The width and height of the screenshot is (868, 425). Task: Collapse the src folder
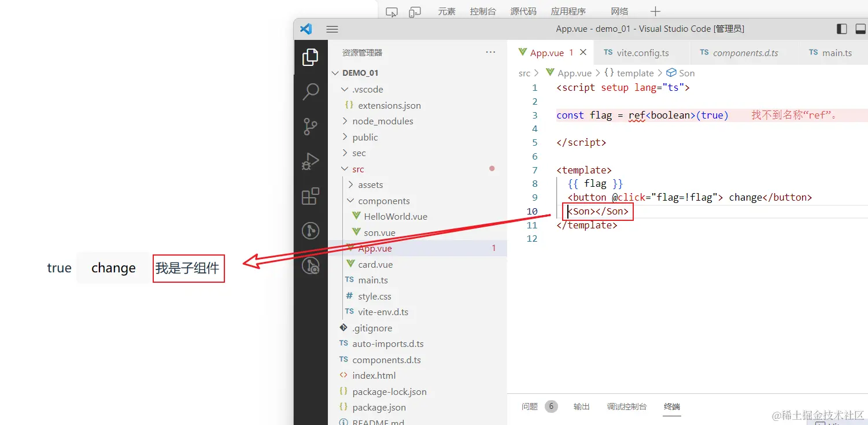point(345,169)
